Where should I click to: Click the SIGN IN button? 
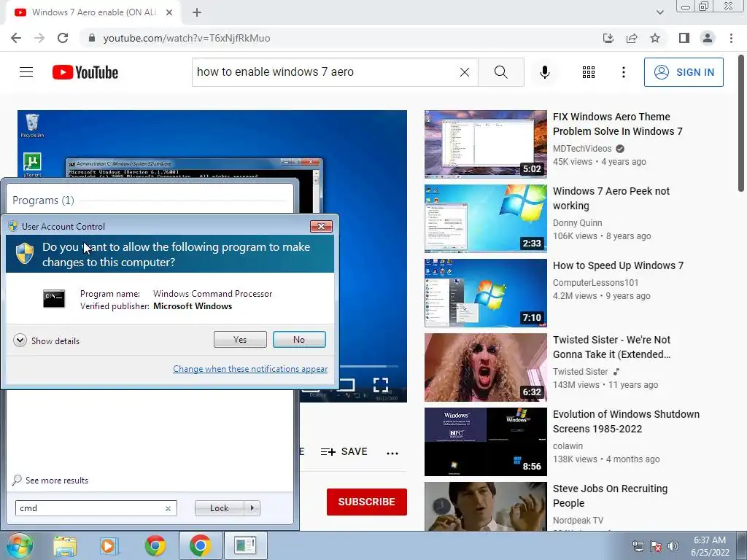coord(684,72)
